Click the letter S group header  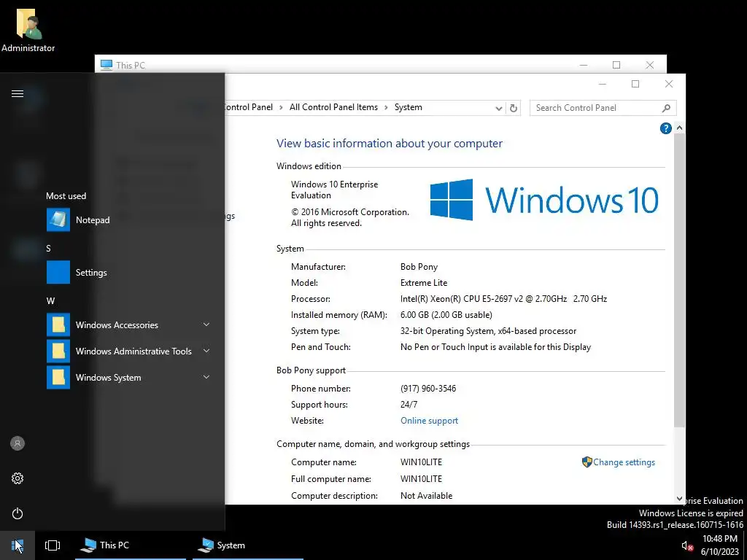pyautogui.click(x=48, y=249)
